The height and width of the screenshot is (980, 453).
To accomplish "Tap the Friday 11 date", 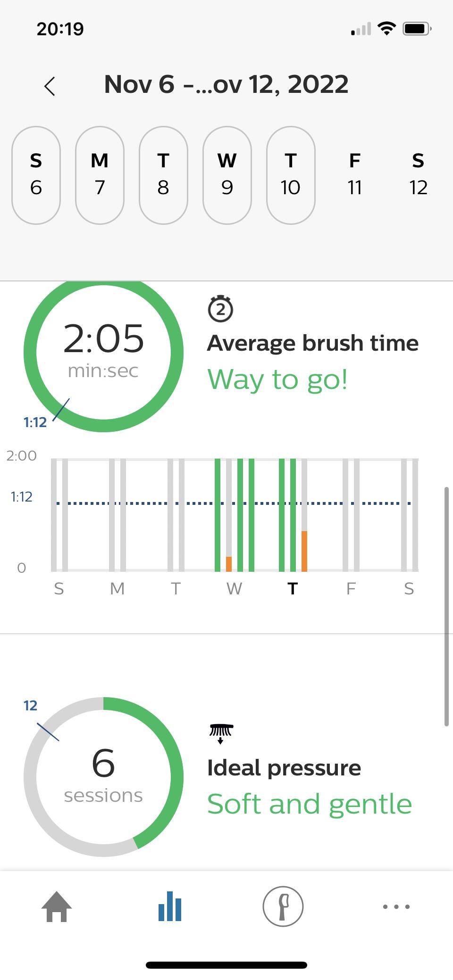I will click(354, 175).
